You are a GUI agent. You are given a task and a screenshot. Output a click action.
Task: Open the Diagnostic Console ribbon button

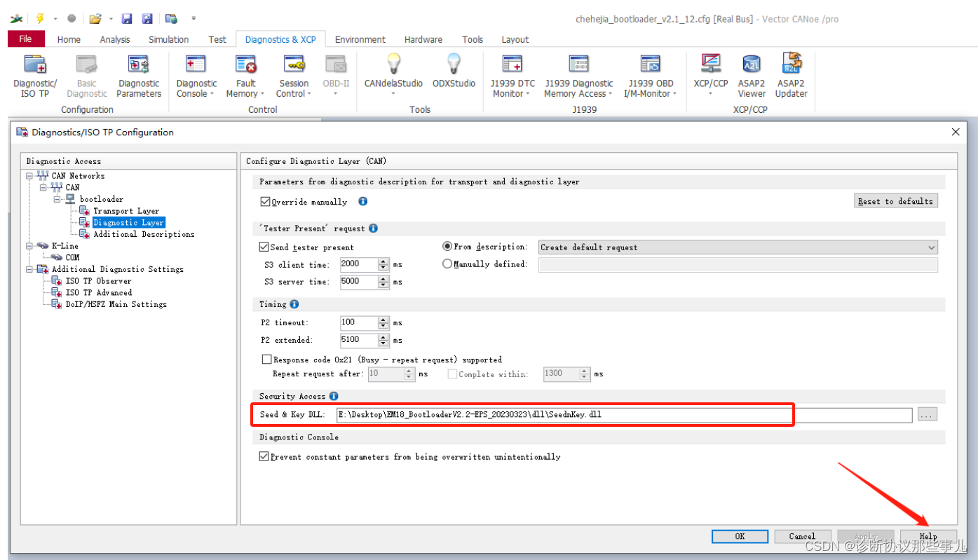coord(196,76)
